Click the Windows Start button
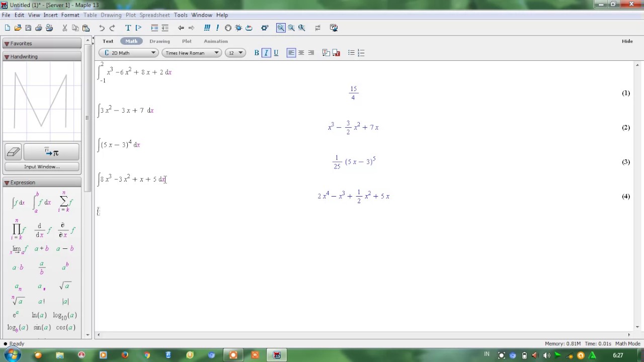Image resolution: width=644 pixels, height=362 pixels. coord(12,355)
